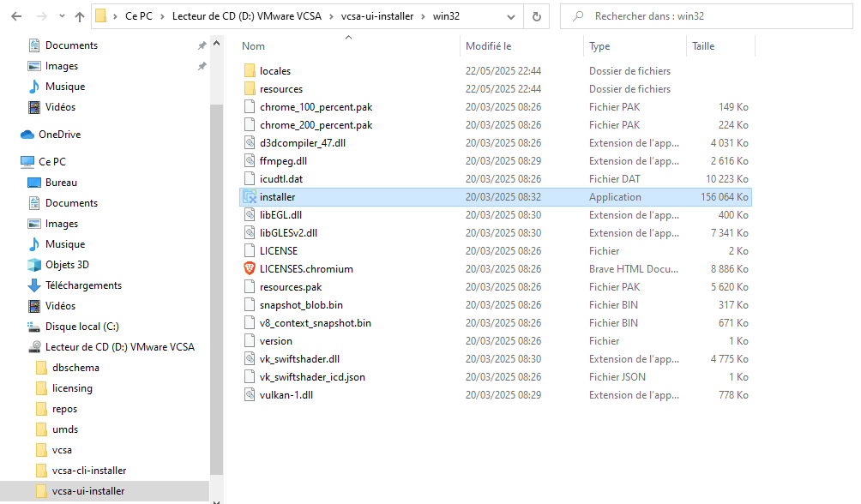Click the d3dcompiler_47.dll file icon
The height and width of the screenshot is (504, 861).
coord(250,143)
